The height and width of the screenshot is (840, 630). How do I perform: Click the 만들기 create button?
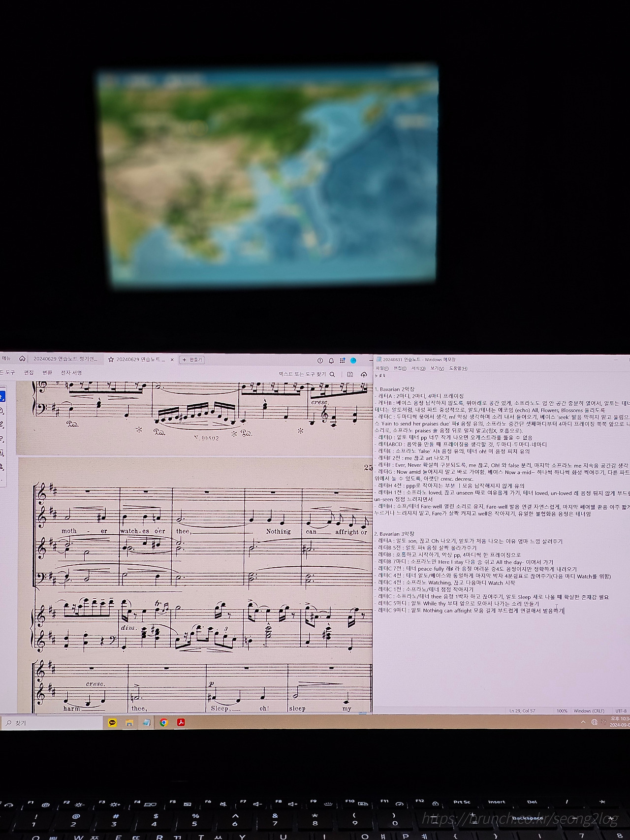point(192,360)
